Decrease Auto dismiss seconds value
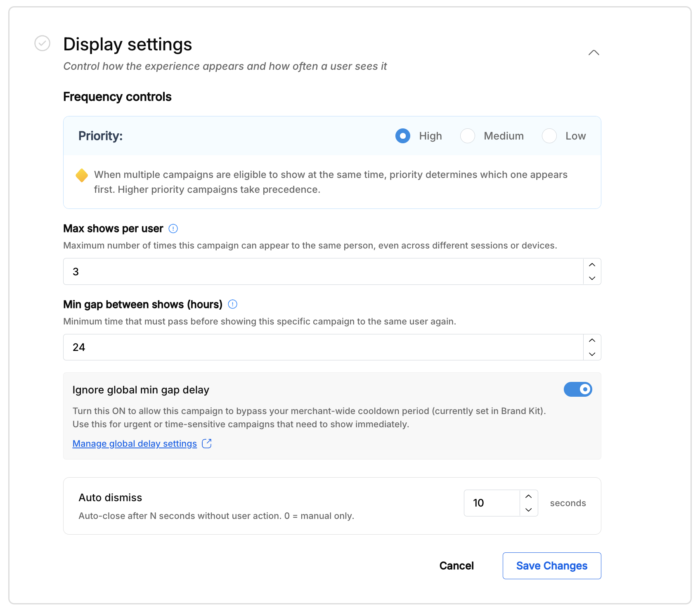Viewport: 700px width, 611px height. coord(529,510)
